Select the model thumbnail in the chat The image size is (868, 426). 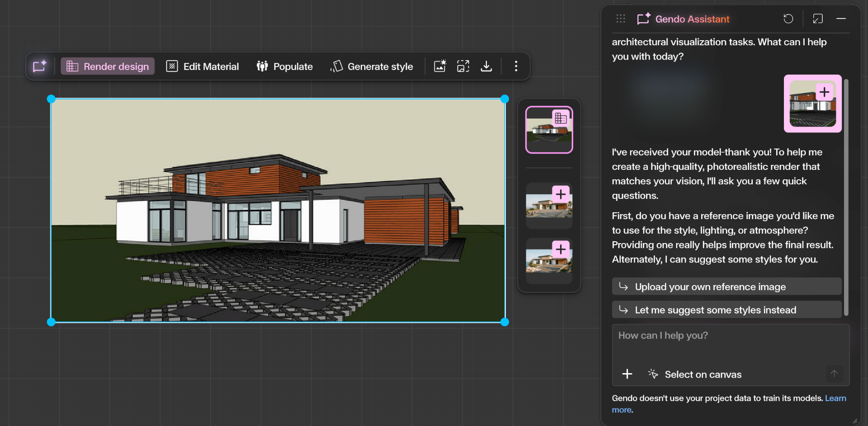point(812,104)
